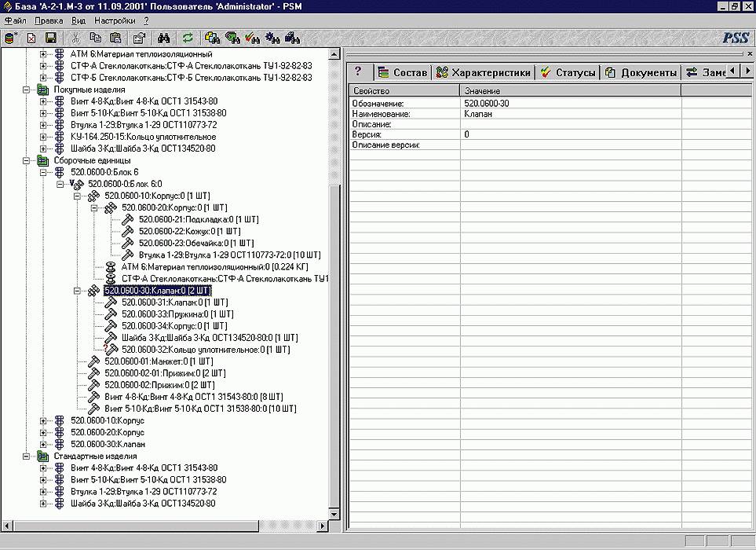The width and height of the screenshot is (756, 550).
Task: Open the Properties toolbar icon
Action: (138, 38)
